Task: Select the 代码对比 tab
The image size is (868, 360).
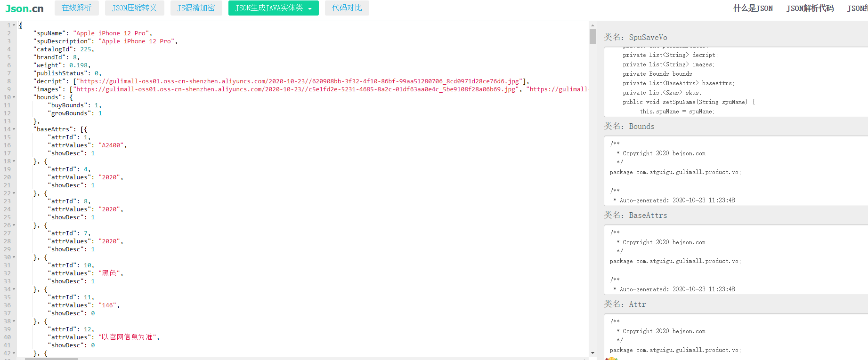Action: click(347, 8)
